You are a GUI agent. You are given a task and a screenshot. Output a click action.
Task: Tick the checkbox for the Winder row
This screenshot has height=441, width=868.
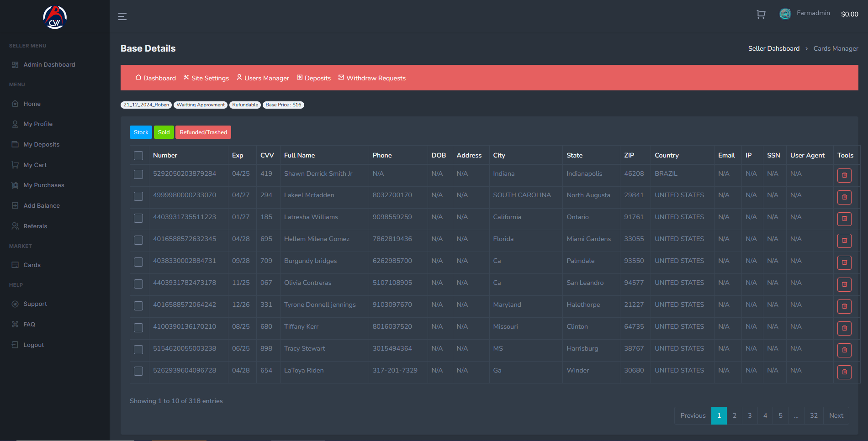pos(138,372)
